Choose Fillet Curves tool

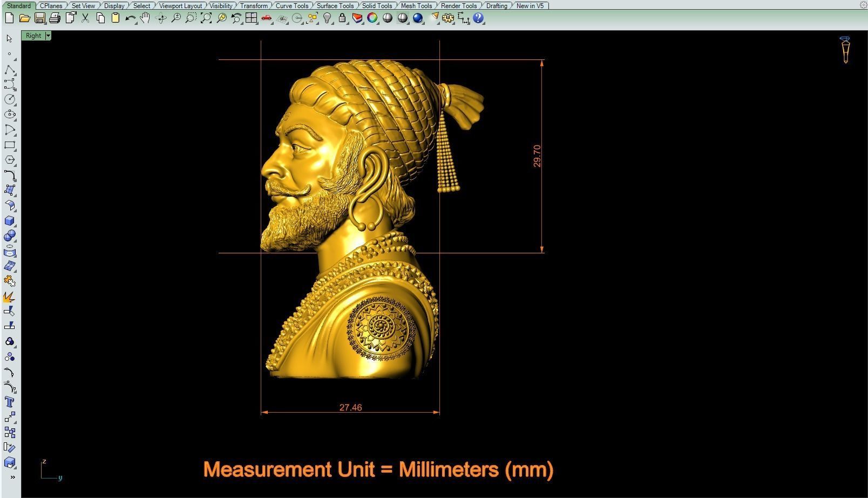tap(10, 175)
